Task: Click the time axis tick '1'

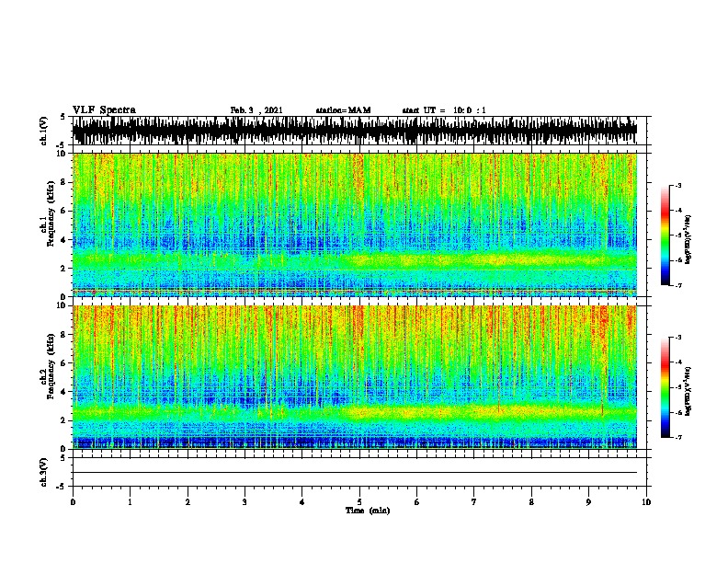Action: 130,502
